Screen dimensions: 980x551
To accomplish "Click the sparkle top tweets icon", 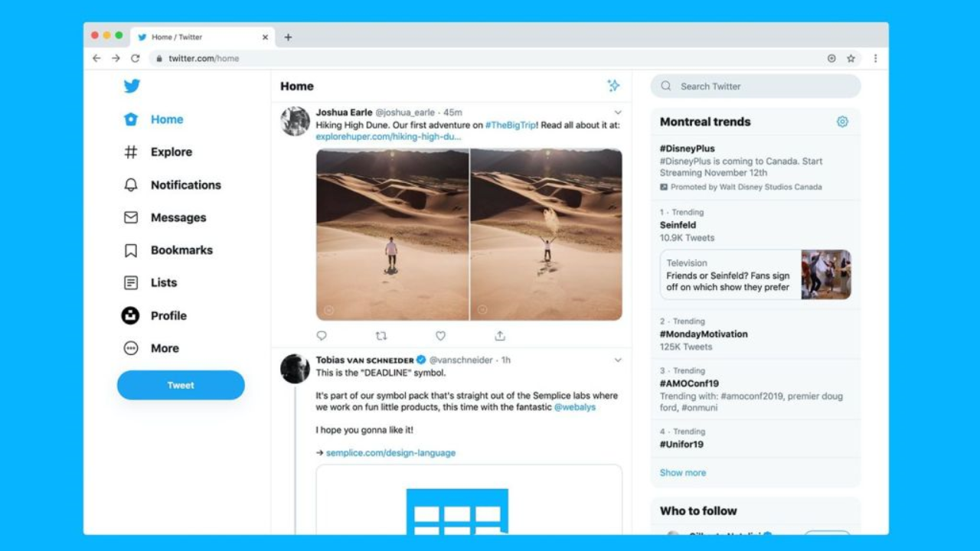I will [x=613, y=86].
